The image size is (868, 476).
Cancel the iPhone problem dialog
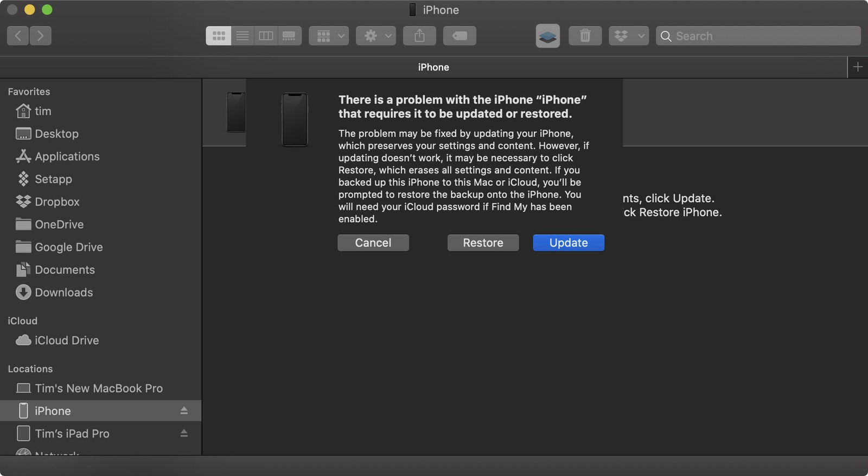pyautogui.click(x=373, y=243)
